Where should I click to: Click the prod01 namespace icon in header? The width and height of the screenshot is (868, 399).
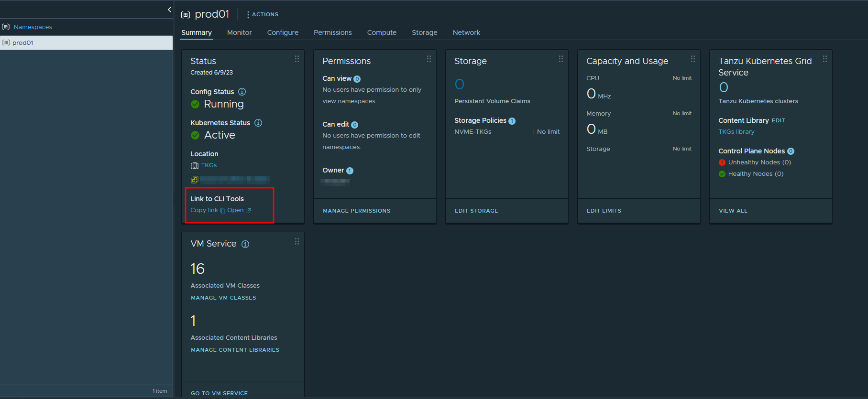coord(186,15)
